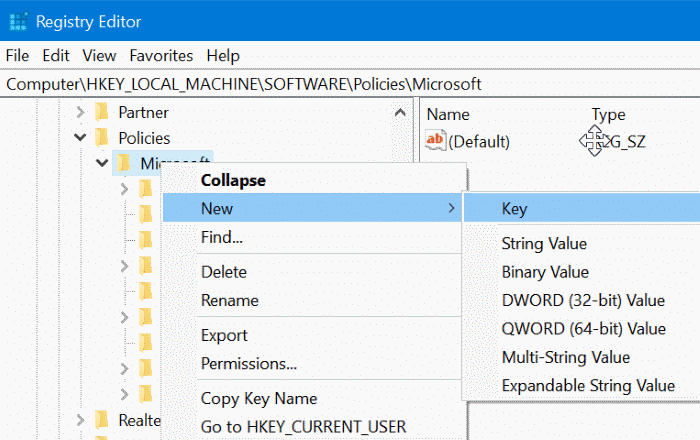Click the Partner folder icon
700x440 pixels.
tap(100, 113)
